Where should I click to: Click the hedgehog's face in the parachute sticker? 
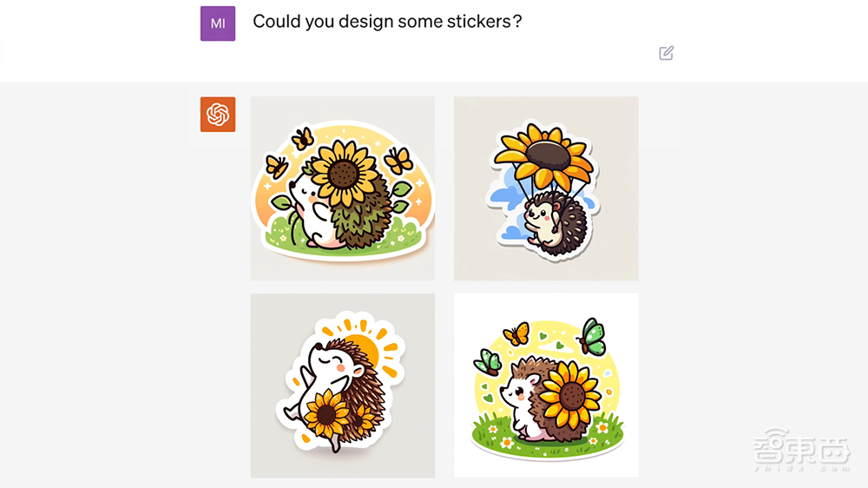coord(540,214)
